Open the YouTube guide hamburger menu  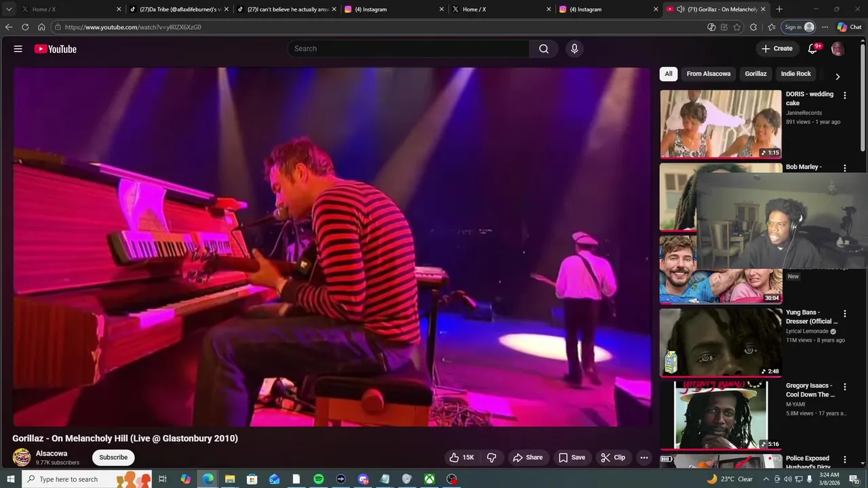tap(18, 49)
